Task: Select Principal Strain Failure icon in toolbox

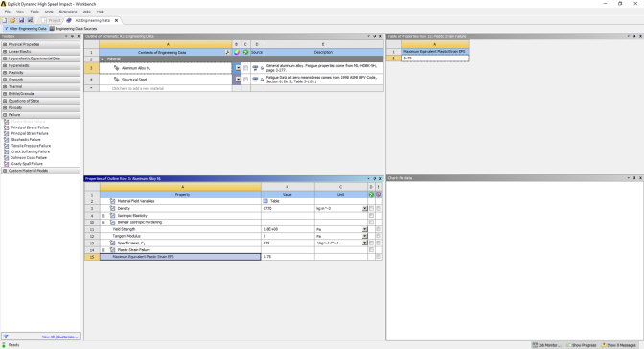Action: tap(6, 133)
